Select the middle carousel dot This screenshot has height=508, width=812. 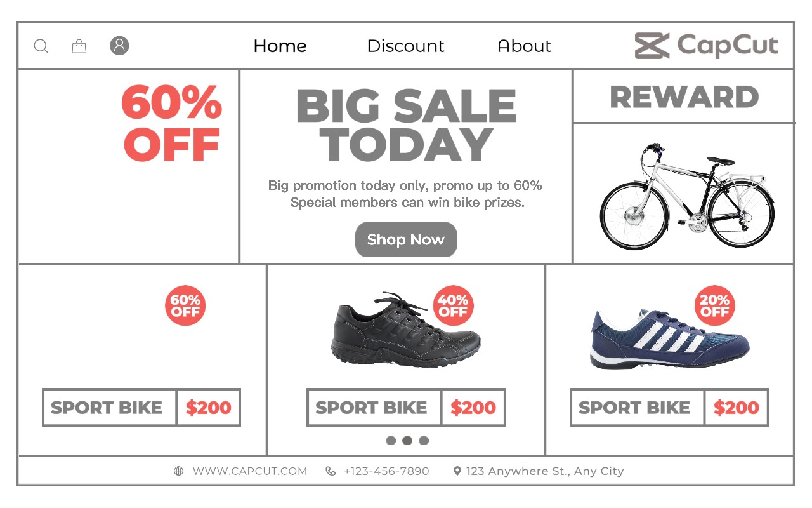pos(407,441)
